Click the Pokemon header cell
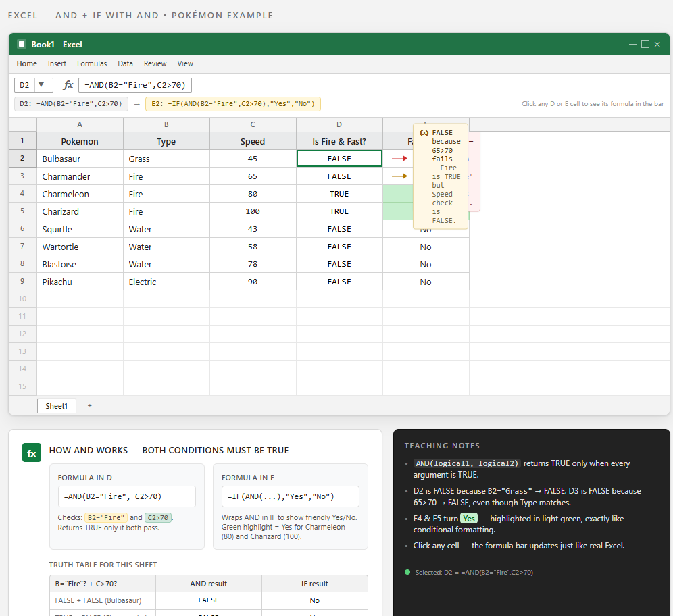Viewport: 673px width, 616px height. click(80, 141)
